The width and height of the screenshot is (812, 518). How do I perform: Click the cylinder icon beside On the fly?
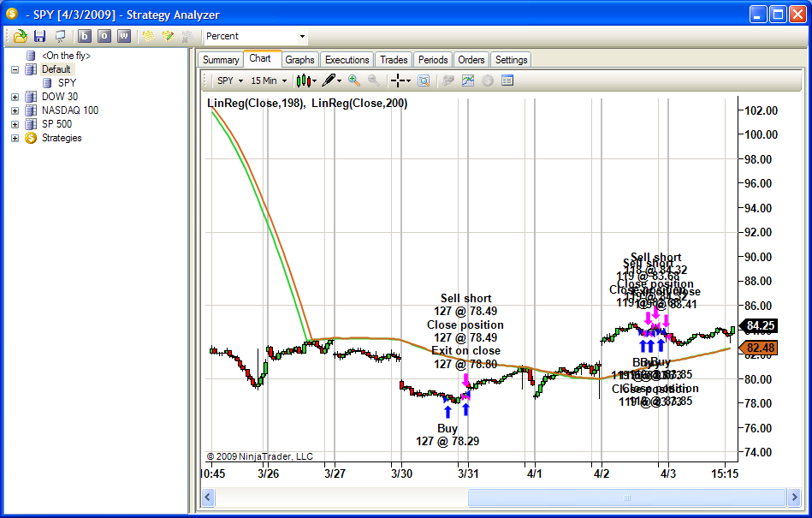point(31,56)
